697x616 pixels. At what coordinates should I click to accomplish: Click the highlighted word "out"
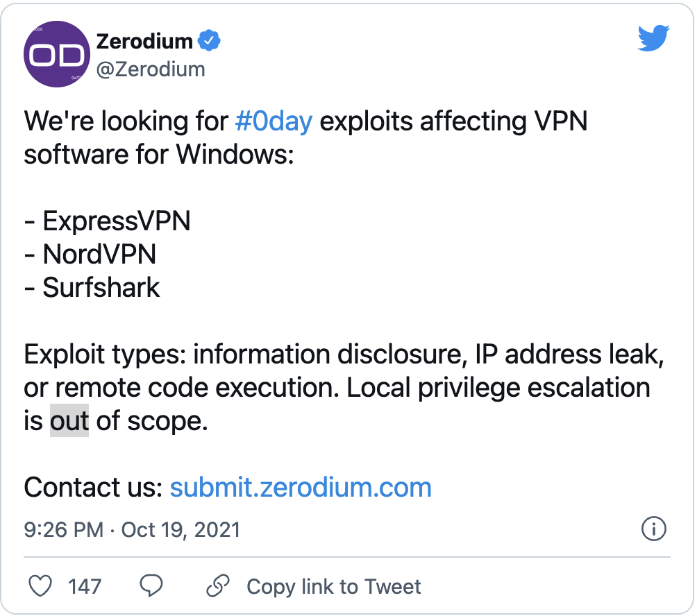click(x=69, y=421)
